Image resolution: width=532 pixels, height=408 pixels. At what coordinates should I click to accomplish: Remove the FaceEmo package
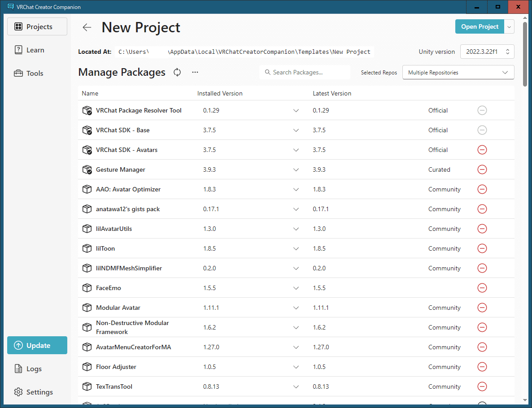point(482,288)
